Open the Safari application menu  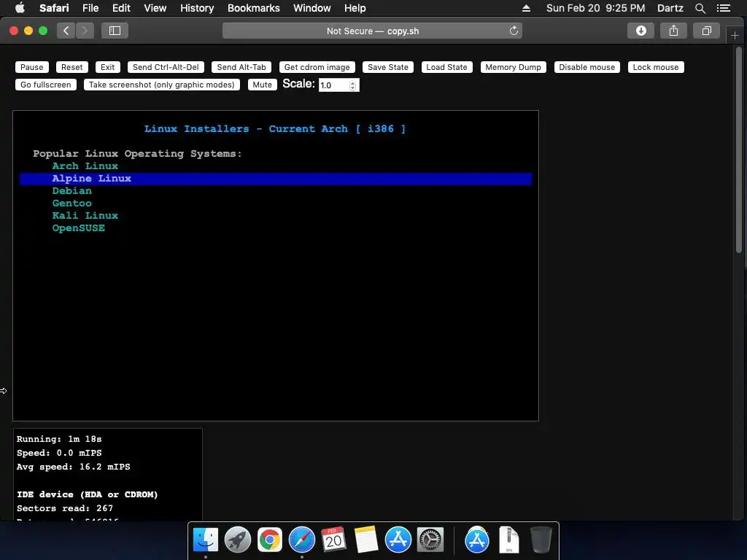coord(54,8)
